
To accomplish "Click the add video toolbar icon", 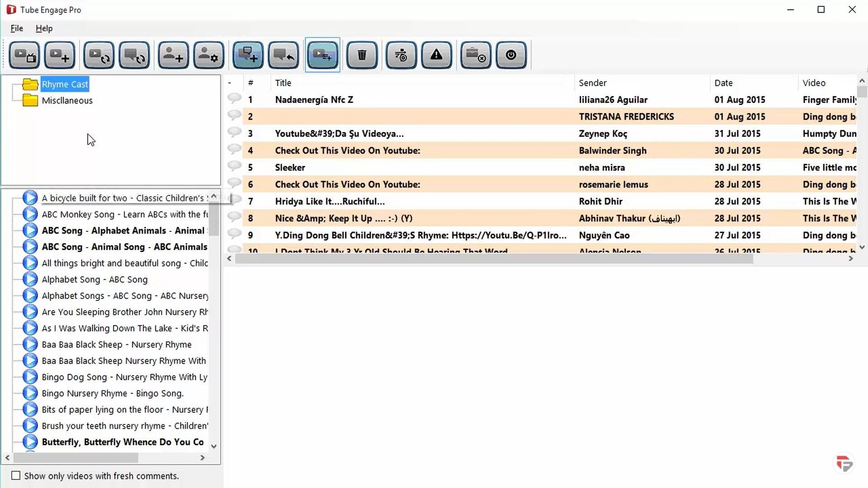I will [x=60, y=55].
